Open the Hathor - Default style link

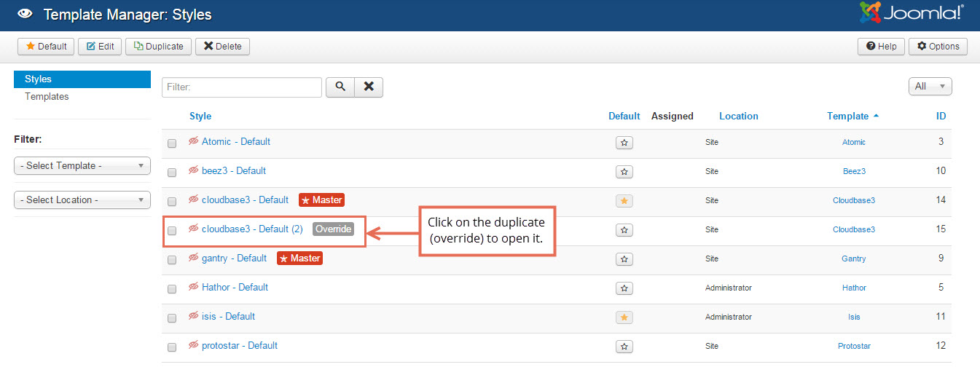235,287
